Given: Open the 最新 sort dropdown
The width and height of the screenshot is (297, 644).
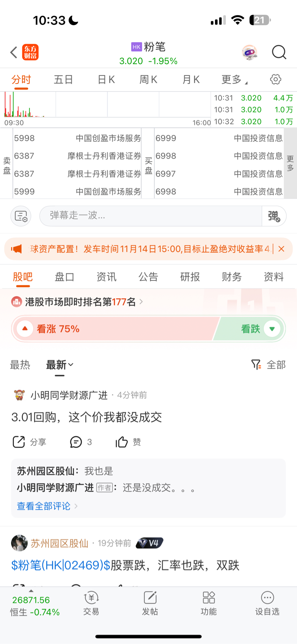Looking at the screenshot, I should (60, 365).
